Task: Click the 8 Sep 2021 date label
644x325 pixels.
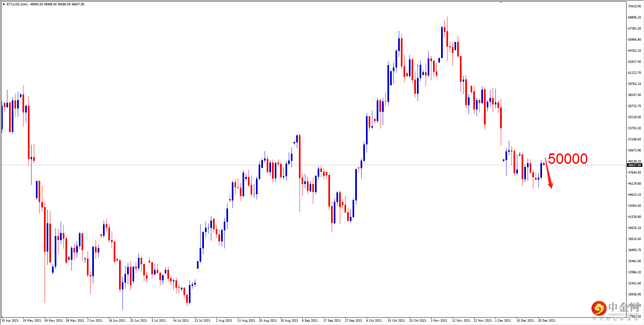Action: [310, 321]
